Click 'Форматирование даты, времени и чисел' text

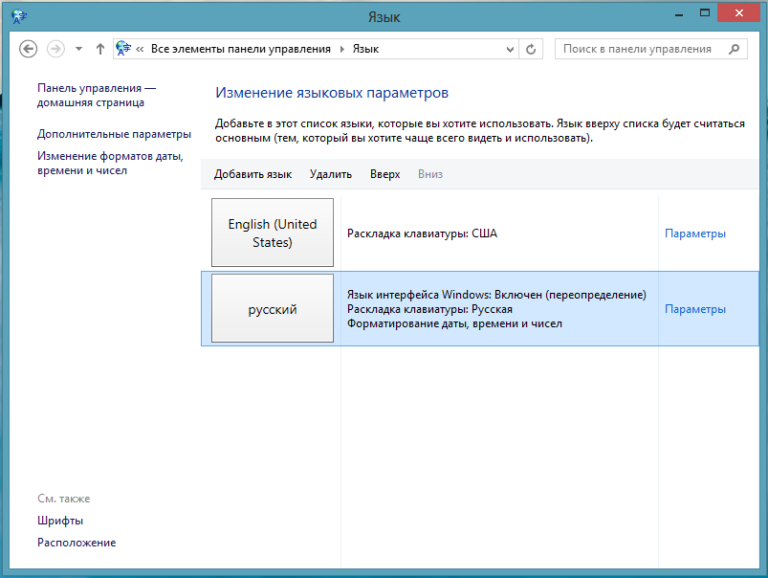click(x=455, y=324)
